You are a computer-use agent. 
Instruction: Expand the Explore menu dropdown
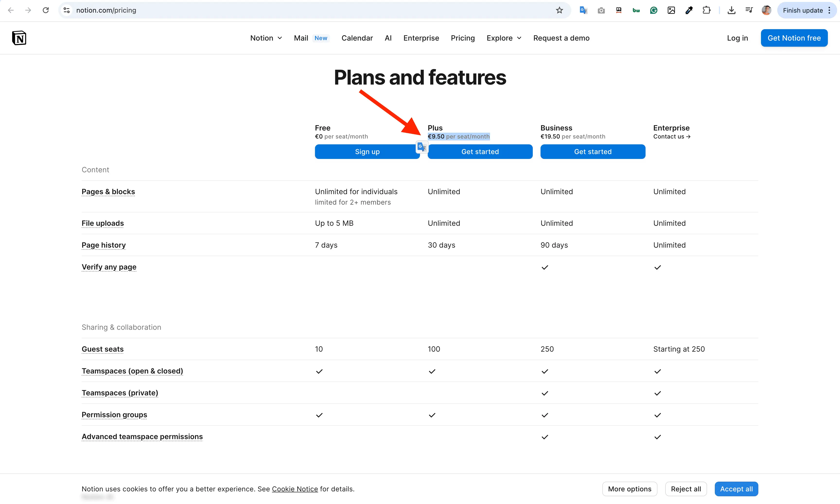[504, 38]
